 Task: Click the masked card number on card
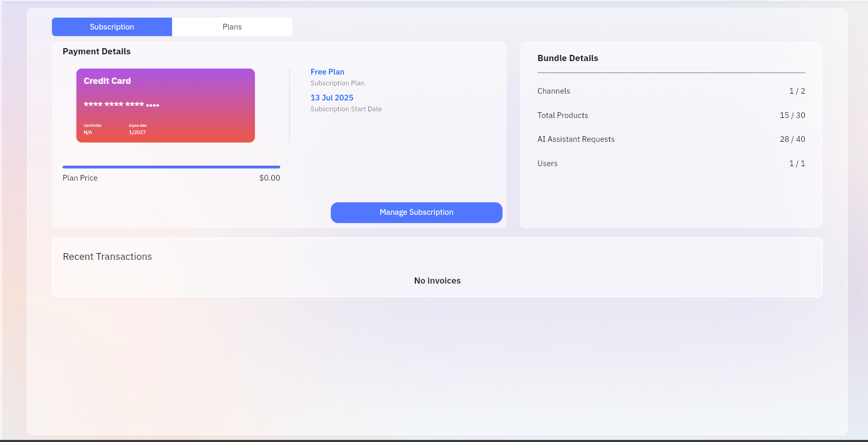[121, 105]
